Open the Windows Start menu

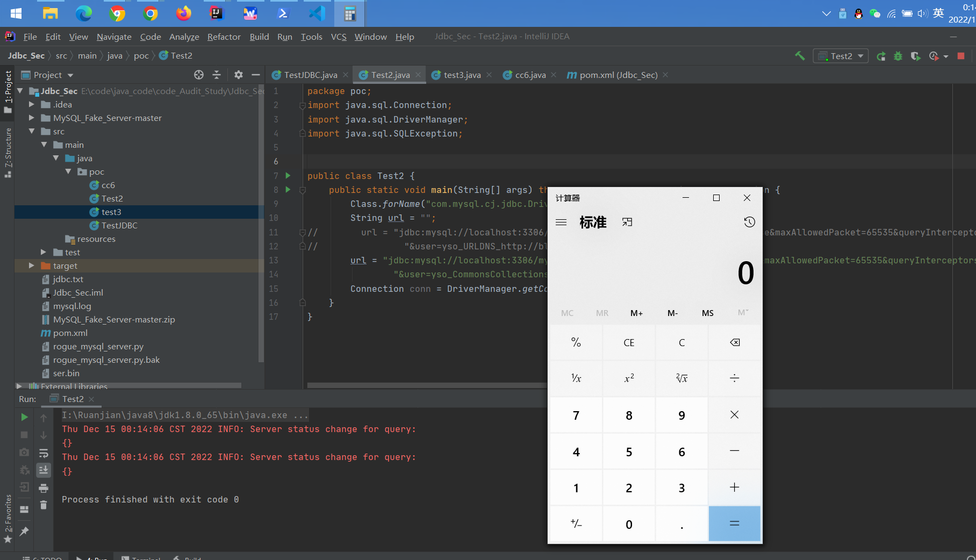coord(16,13)
